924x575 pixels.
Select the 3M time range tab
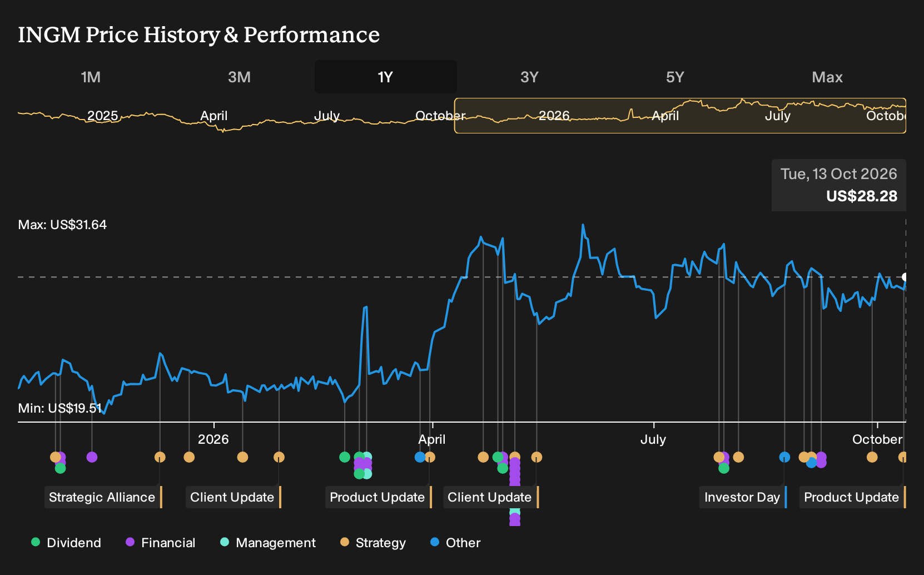[239, 77]
